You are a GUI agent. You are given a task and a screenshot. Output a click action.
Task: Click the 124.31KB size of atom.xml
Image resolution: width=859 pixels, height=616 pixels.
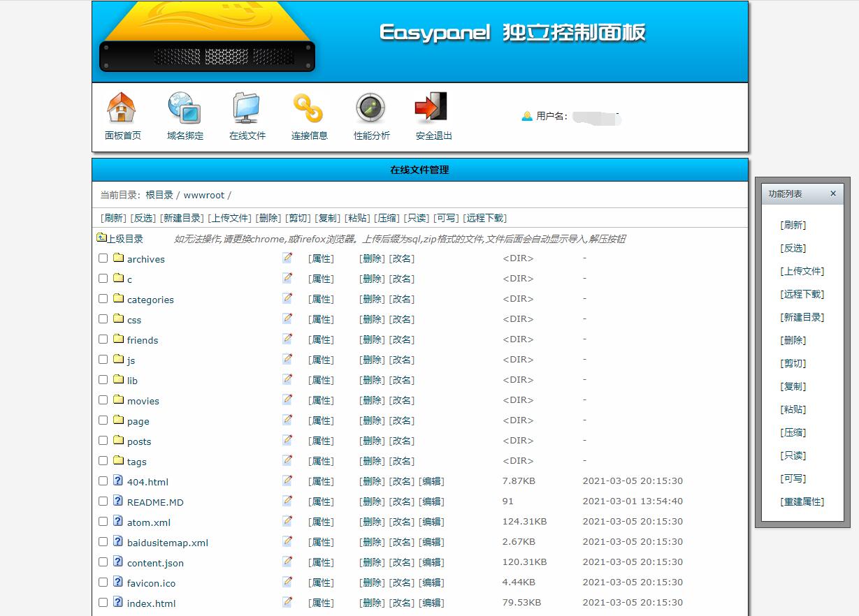[x=525, y=521]
